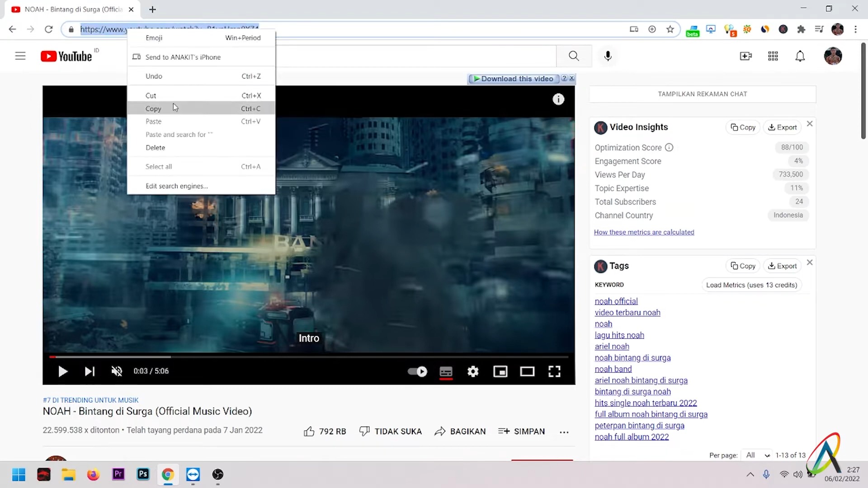Open How these metrics are calculated link

[644, 232]
